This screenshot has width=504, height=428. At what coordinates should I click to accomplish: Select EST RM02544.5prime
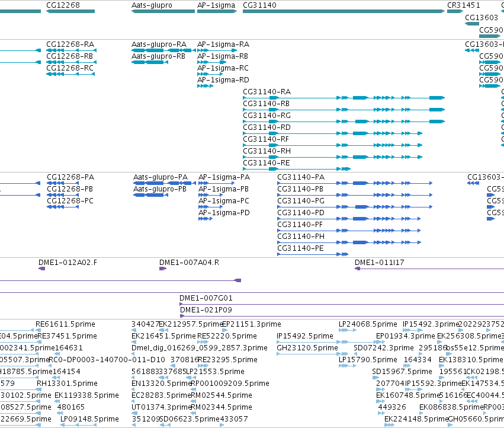tap(221, 395)
